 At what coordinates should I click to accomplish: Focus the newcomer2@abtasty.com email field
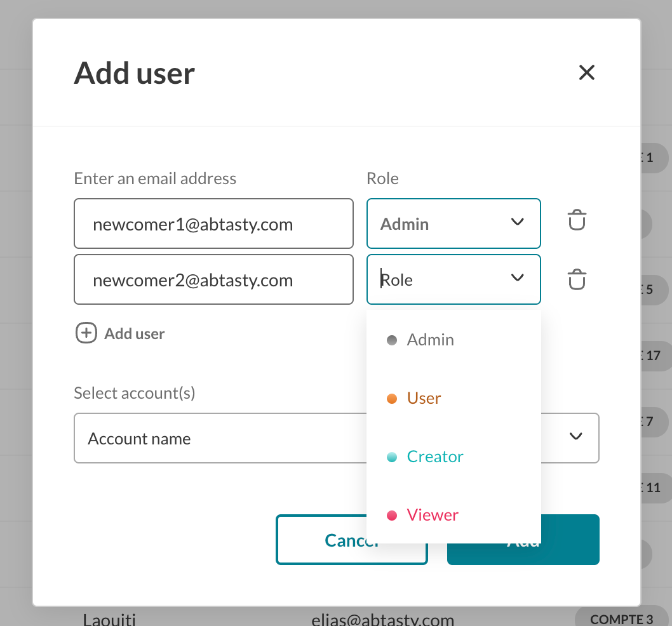pos(213,279)
